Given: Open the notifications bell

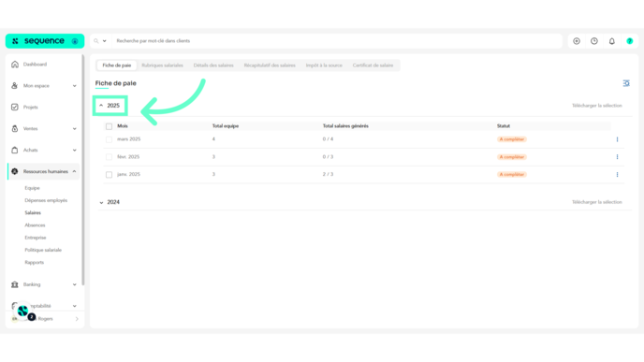Looking at the screenshot, I should click(x=612, y=41).
